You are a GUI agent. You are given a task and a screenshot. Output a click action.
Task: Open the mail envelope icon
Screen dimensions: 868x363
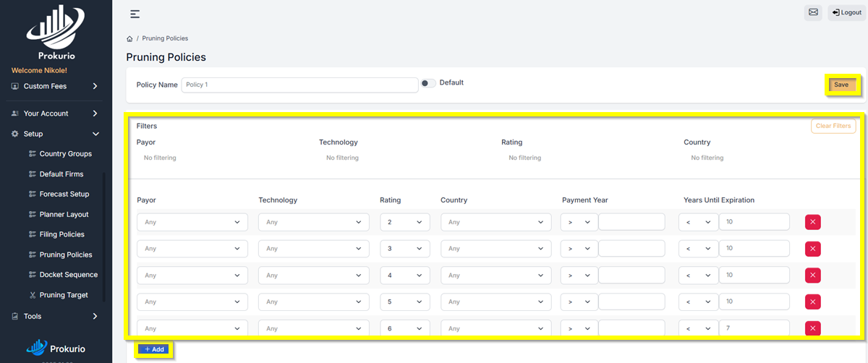(x=813, y=12)
